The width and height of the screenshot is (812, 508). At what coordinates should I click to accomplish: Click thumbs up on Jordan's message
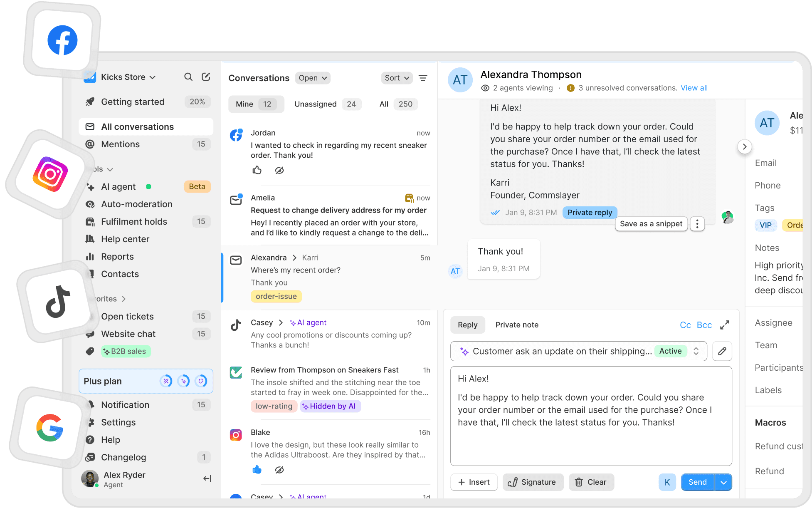pos(257,170)
